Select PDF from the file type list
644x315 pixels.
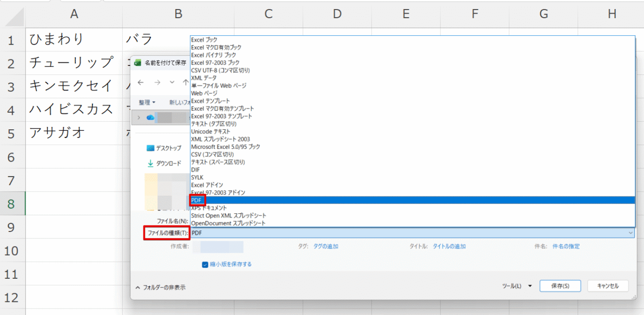click(x=196, y=200)
